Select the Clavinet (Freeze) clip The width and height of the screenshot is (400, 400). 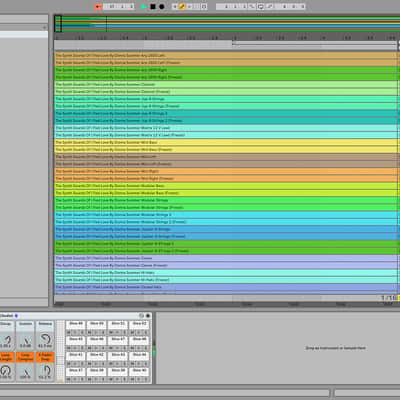click(226, 92)
